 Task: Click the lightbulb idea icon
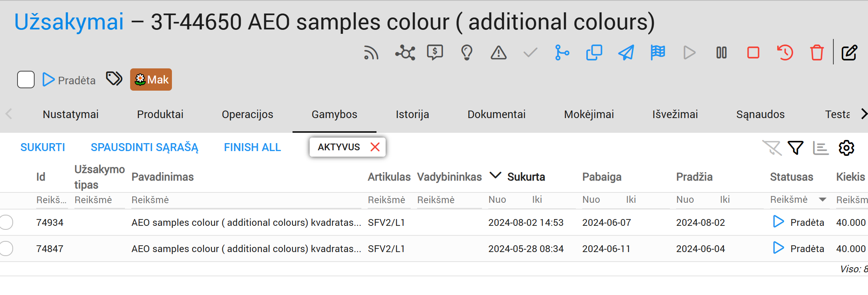click(466, 52)
